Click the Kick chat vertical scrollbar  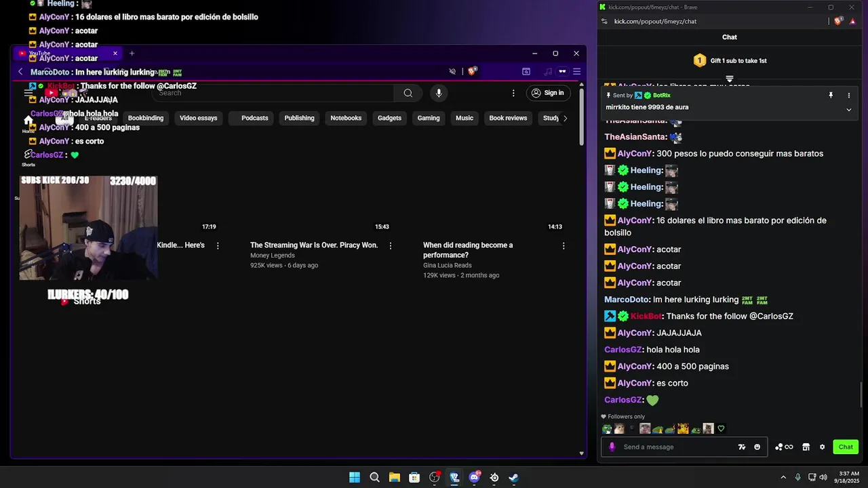863,395
